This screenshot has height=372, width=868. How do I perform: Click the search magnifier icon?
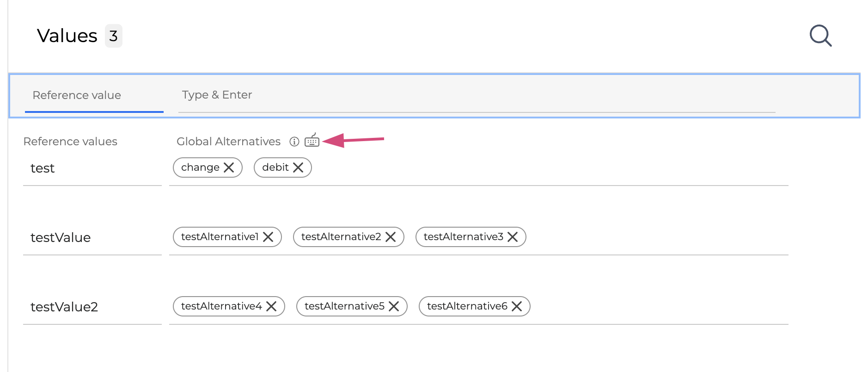pos(820,36)
